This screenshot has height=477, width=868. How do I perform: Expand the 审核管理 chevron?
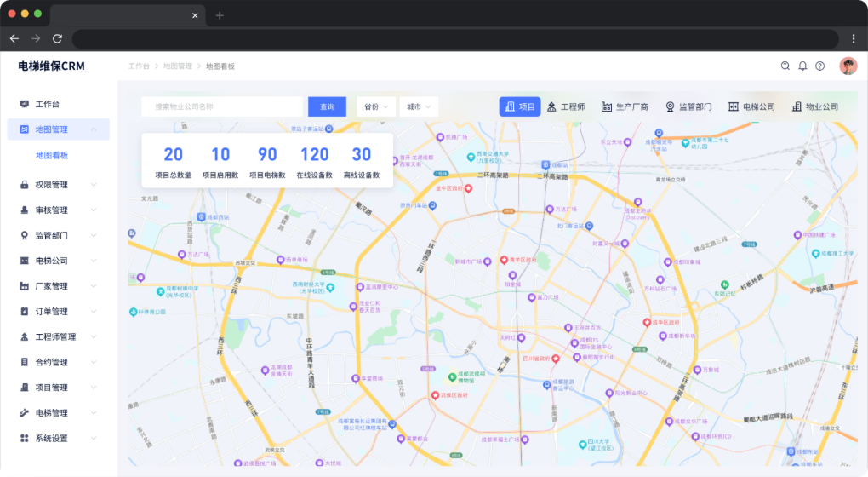[x=94, y=210]
